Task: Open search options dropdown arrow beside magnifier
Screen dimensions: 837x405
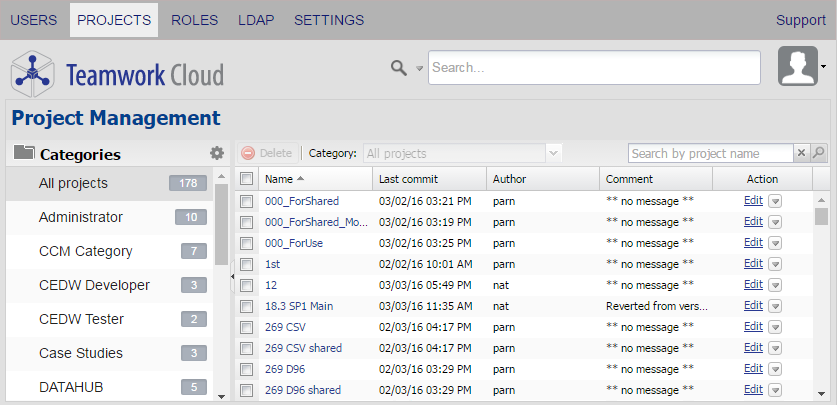Action: click(x=420, y=68)
